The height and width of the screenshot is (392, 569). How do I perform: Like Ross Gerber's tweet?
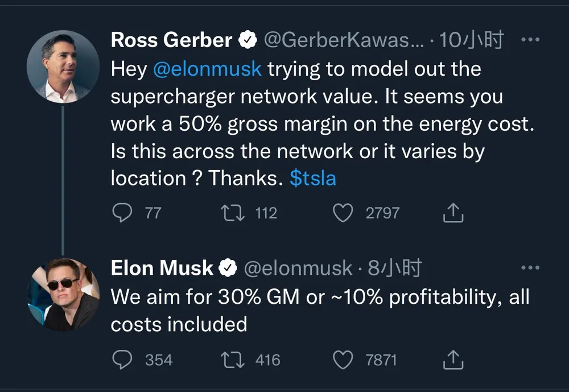click(343, 213)
